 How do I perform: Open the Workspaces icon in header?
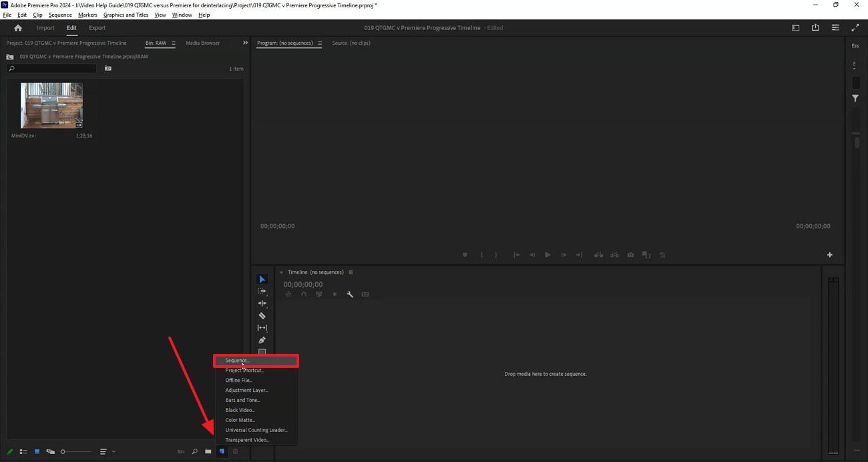(795, 28)
